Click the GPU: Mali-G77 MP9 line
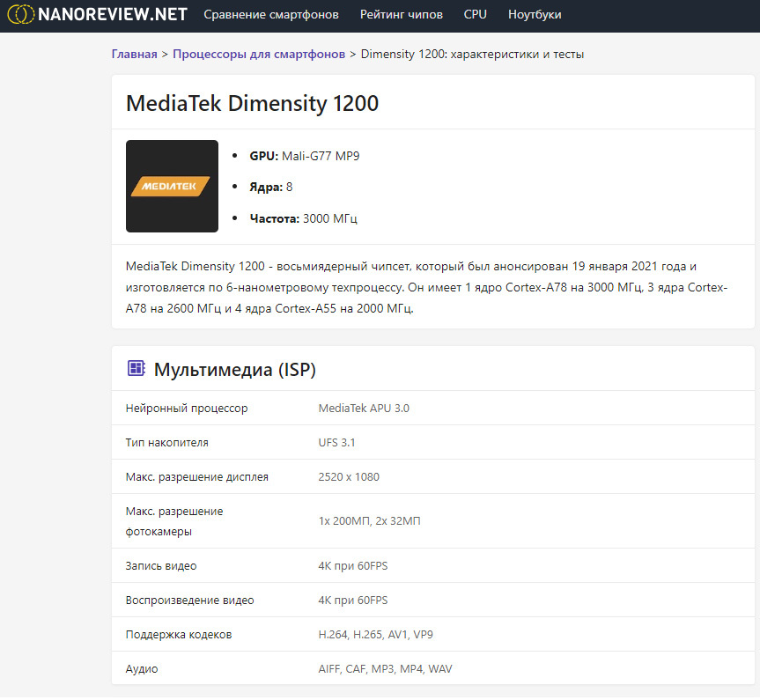This screenshot has width=760, height=700. [x=305, y=156]
